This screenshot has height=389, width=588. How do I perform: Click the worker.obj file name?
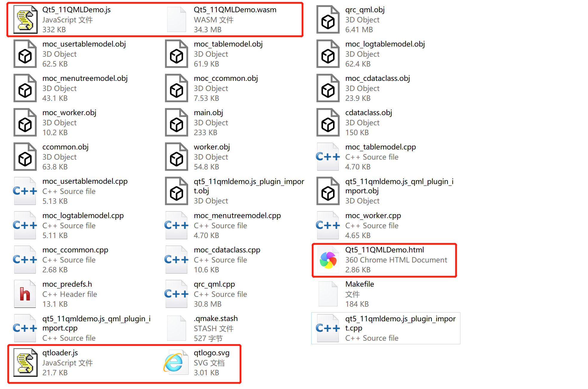click(212, 147)
